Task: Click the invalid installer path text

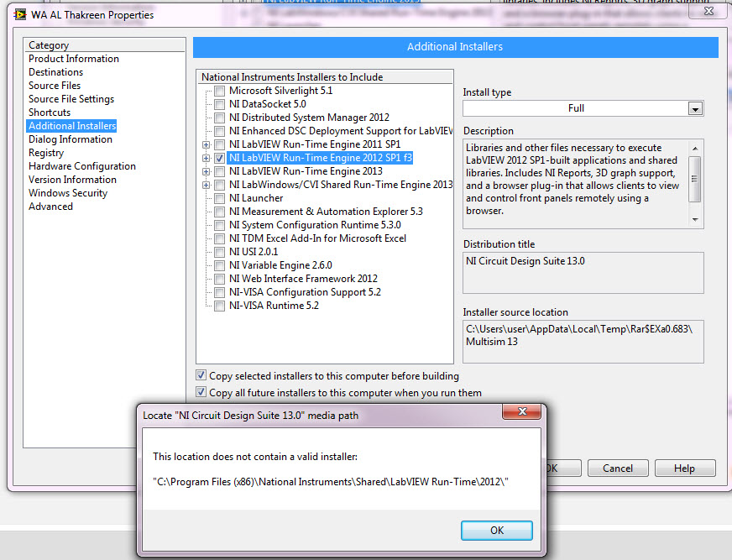Action: pyautogui.click(x=331, y=482)
